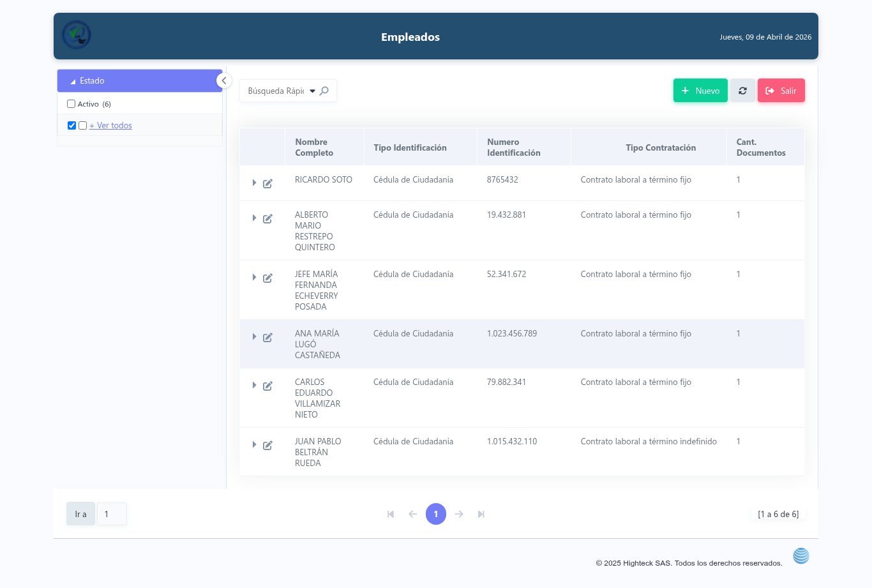872x588 pixels.
Task: Click the ID number 19.432.881
Action: [x=506, y=215]
